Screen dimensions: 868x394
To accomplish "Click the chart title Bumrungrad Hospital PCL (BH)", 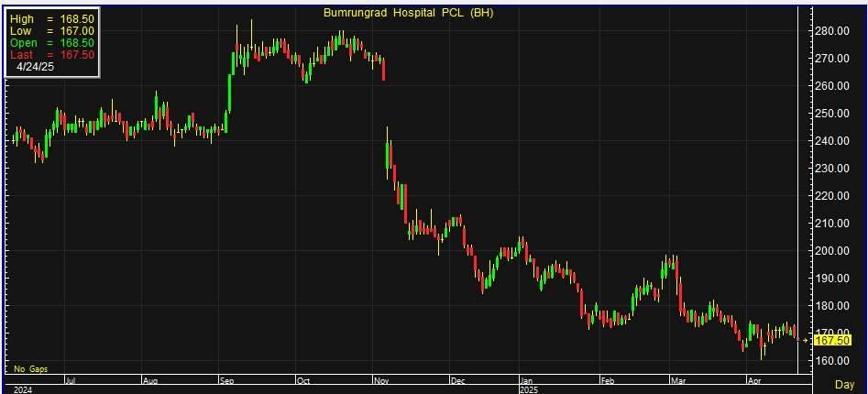I will (408, 13).
